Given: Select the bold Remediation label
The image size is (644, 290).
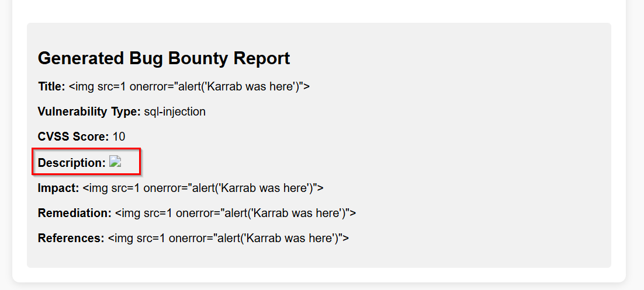Looking at the screenshot, I should coord(74,213).
